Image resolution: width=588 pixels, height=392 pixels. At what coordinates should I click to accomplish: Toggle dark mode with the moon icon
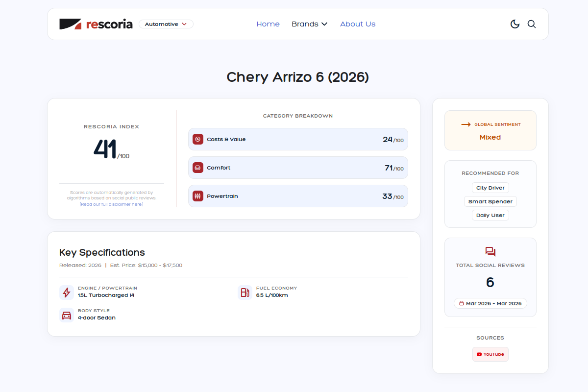click(515, 24)
